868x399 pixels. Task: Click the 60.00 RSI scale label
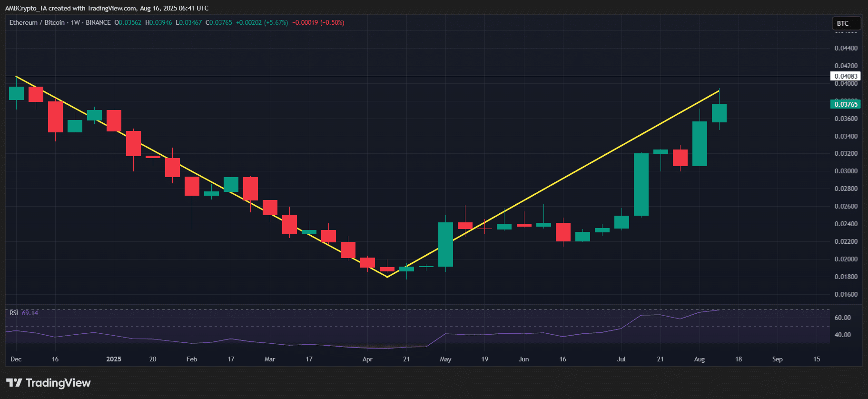pos(843,318)
